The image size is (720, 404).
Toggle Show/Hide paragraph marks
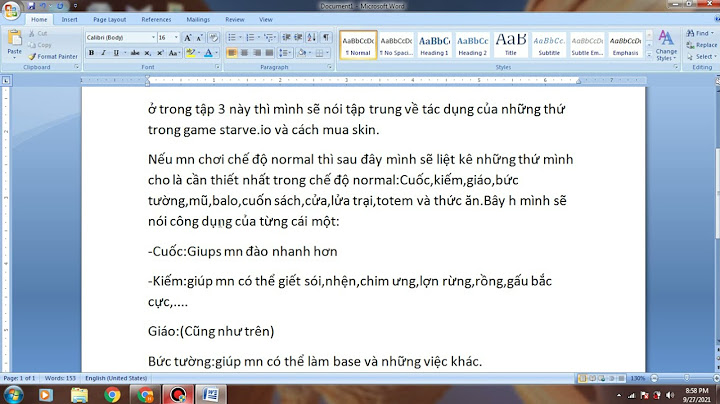coord(326,38)
